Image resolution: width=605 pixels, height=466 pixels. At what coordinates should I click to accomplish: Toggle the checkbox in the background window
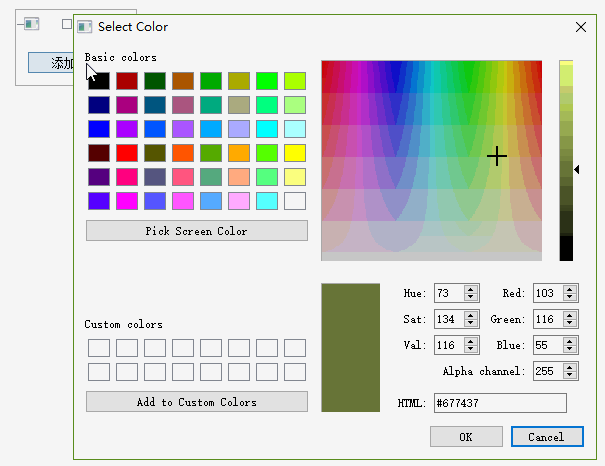[67, 23]
